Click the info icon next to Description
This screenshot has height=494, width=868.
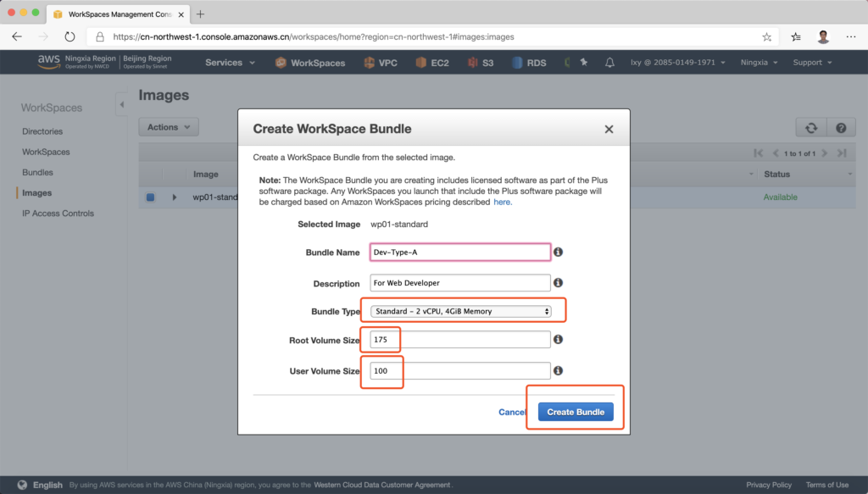tap(559, 283)
